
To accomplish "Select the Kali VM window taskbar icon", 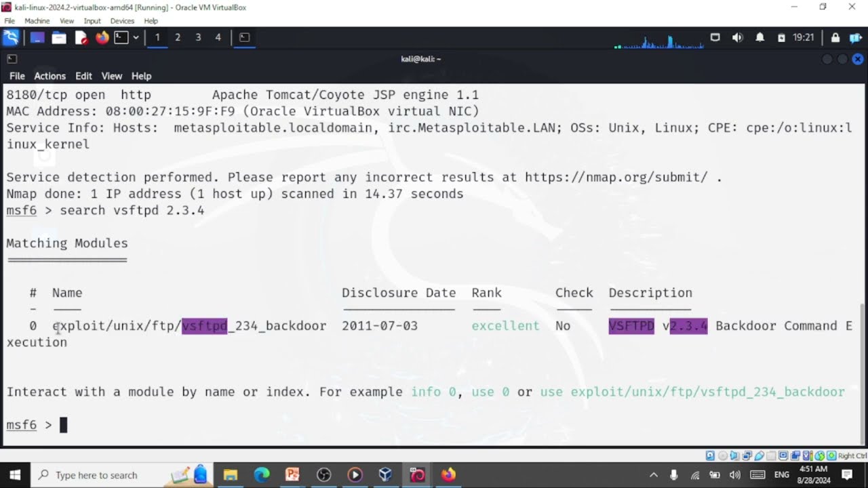I will coord(417,475).
